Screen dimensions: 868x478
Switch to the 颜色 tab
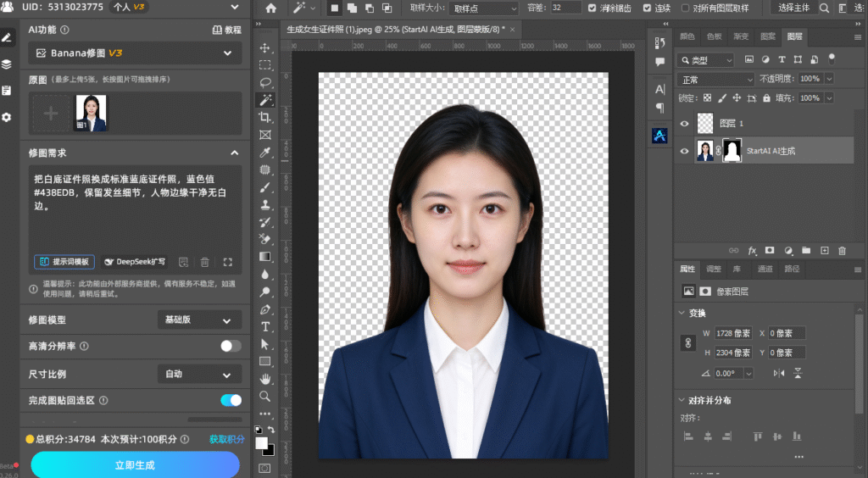pos(687,36)
